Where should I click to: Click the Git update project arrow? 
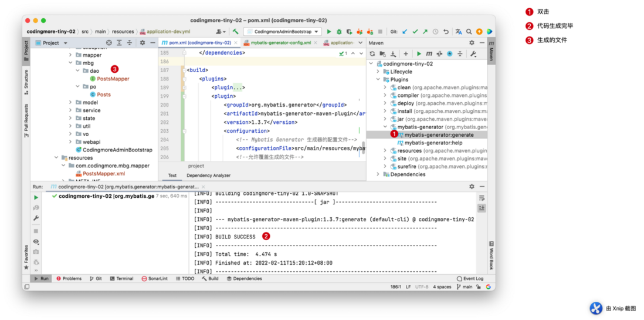point(405,32)
